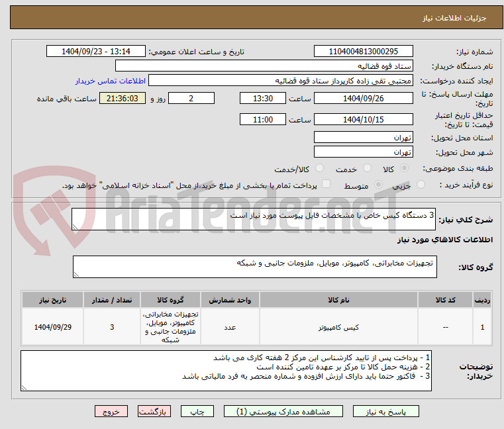Click the remaining days field showing 2
The image size is (504, 429).
[191, 98]
